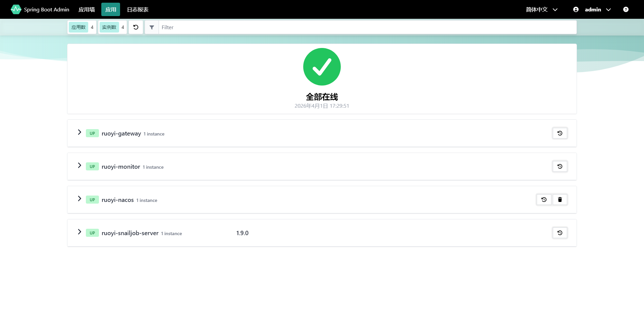Open journal history for ruoyi-nacos
Viewport: 644px width, 321px height.
(544, 200)
